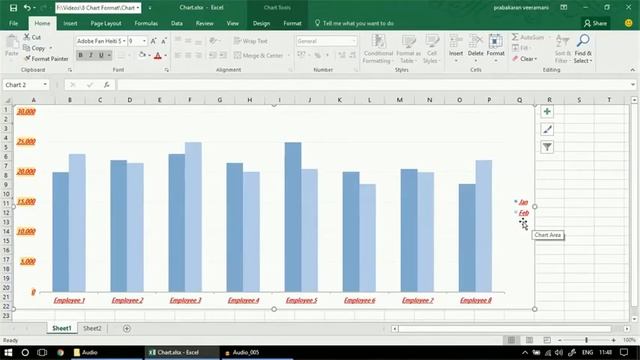The image size is (640, 360).
Task: Switch to Normal view in status bar
Action: point(511,340)
